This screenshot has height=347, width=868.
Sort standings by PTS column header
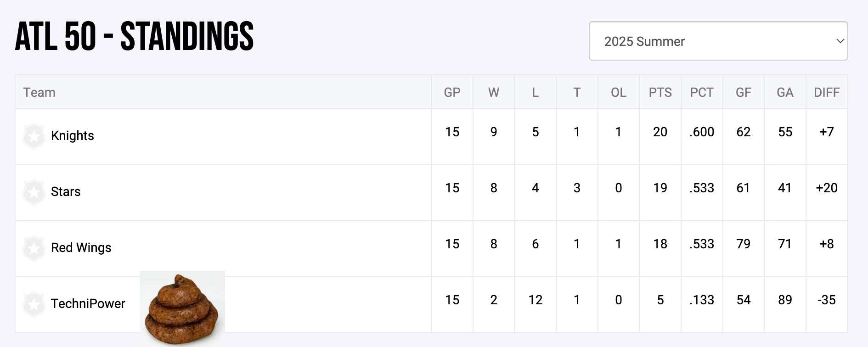[x=660, y=93]
